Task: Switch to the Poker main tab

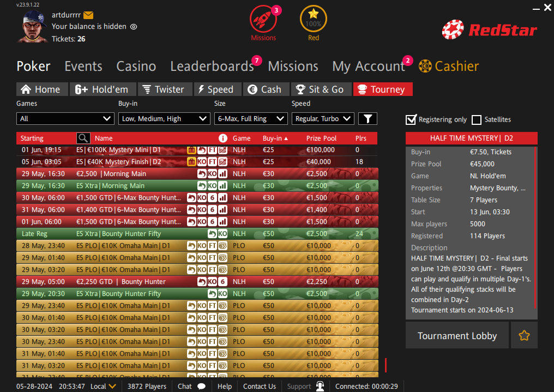Action: tap(34, 66)
